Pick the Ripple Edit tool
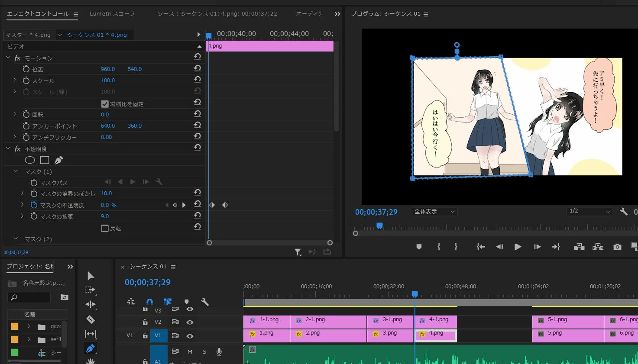Screen dimensions: 638x364 tap(91, 304)
